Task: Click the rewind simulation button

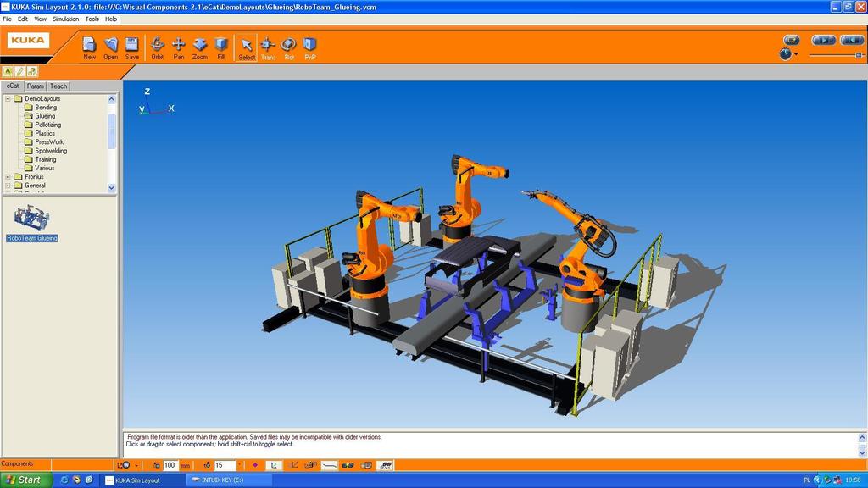Action: point(851,40)
